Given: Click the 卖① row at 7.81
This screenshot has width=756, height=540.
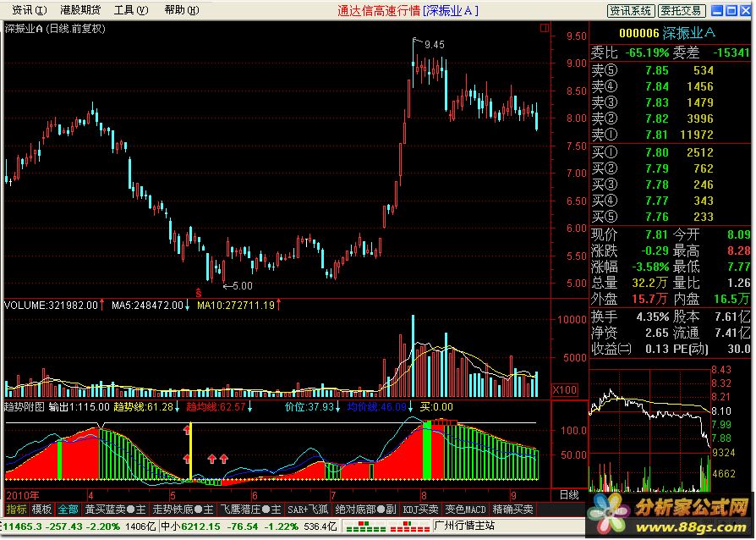Looking at the screenshot, I should (671, 135).
